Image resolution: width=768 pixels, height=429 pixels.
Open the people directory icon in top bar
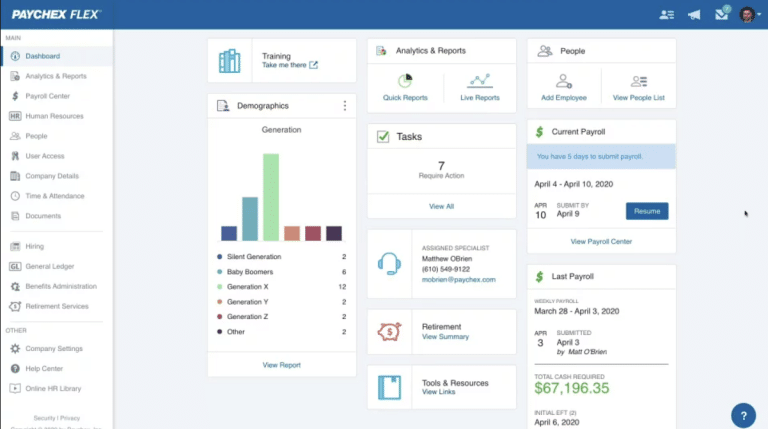tap(666, 15)
